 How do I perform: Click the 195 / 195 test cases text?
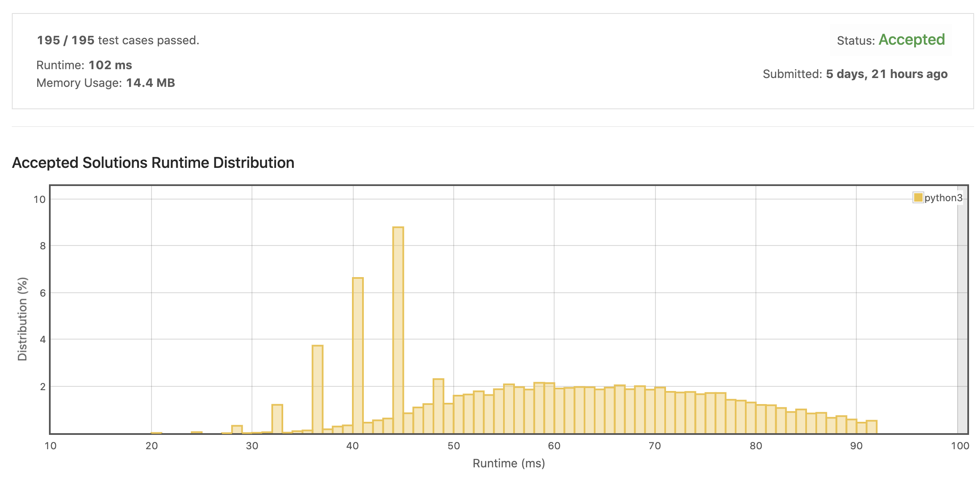click(118, 40)
